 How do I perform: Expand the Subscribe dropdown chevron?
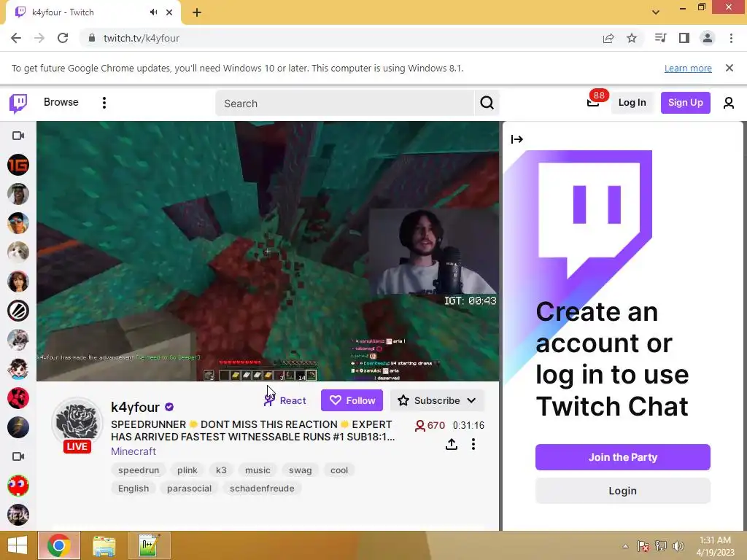[472, 400]
